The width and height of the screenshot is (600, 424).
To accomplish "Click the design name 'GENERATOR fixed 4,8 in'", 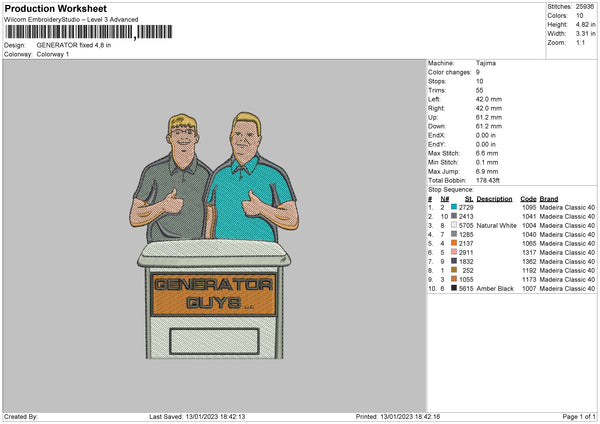I will [x=74, y=45].
